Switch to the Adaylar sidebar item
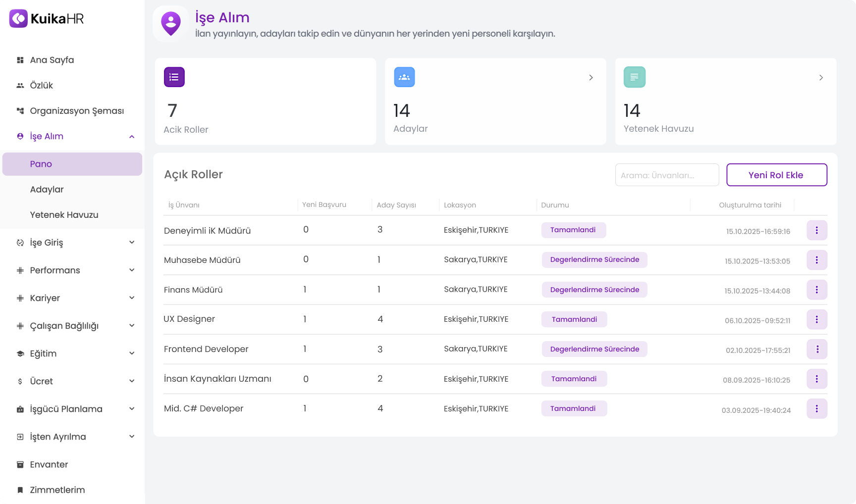856x504 pixels. (47, 189)
